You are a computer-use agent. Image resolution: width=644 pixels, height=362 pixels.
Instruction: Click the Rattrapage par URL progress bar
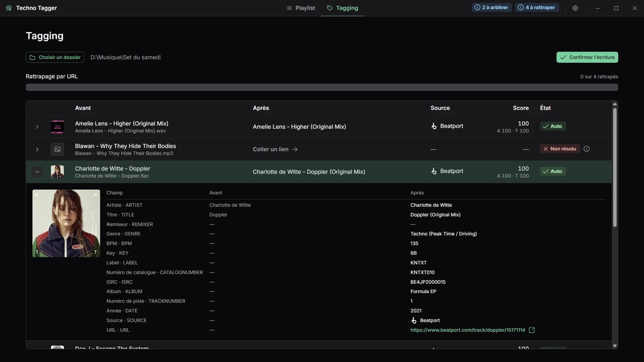322,87
